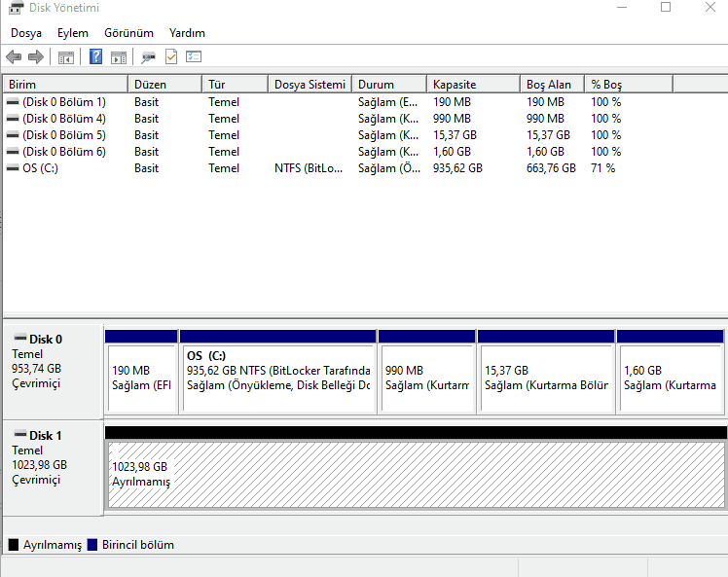Click the Forward arrow toolbar icon
This screenshot has height=577, width=728.
(36, 57)
